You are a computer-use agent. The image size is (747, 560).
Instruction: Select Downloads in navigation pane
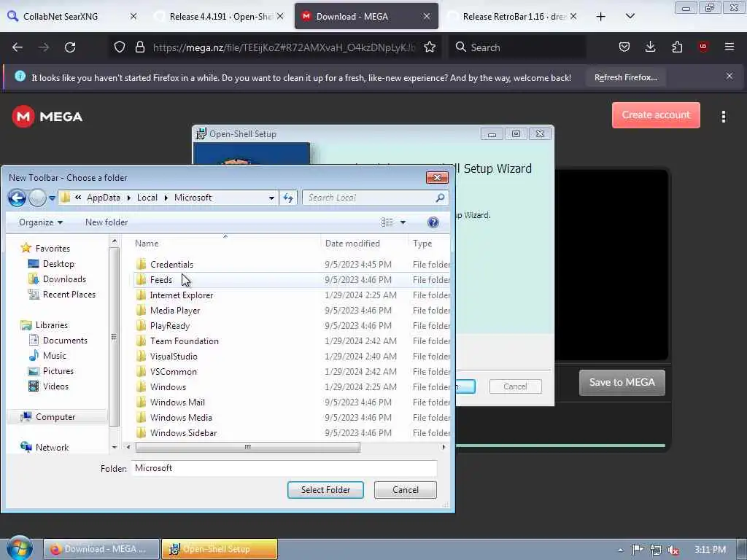64,279
